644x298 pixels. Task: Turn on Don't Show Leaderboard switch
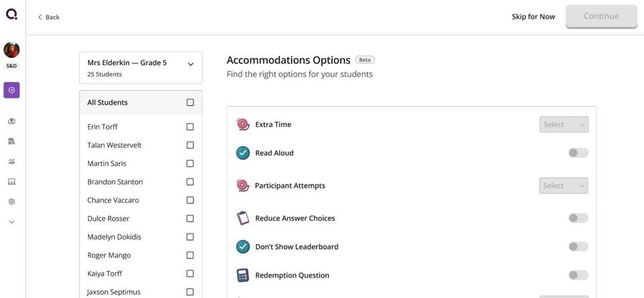click(x=578, y=246)
